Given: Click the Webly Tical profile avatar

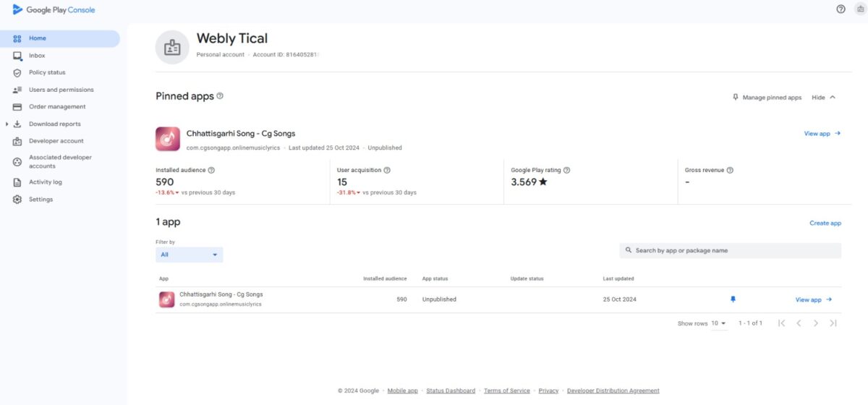Looking at the screenshot, I should tap(172, 48).
